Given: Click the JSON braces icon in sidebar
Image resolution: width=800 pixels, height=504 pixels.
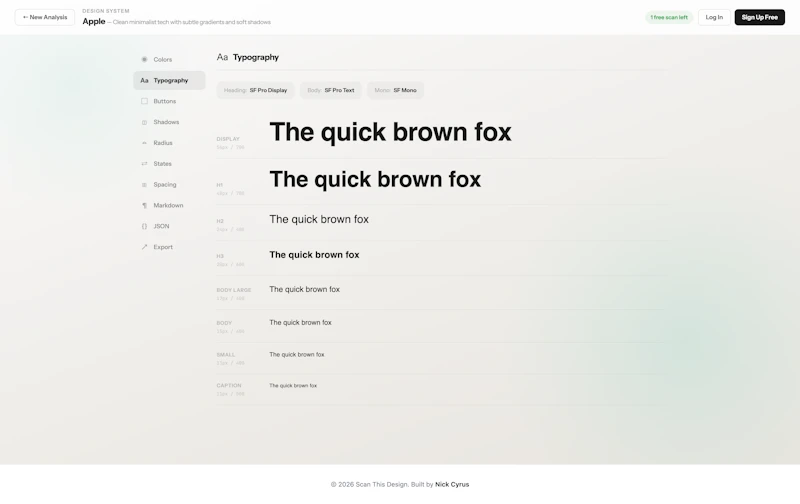Looking at the screenshot, I should coord(144,226).
